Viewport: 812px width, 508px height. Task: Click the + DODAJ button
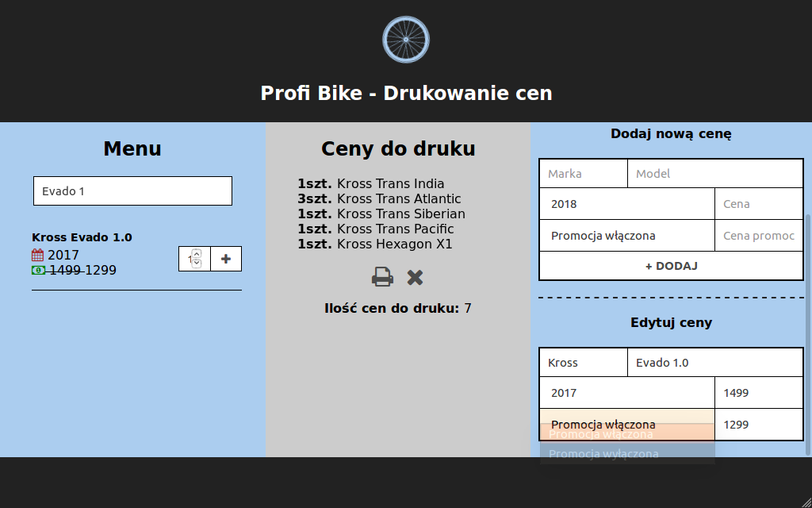[x=671, y=266]
